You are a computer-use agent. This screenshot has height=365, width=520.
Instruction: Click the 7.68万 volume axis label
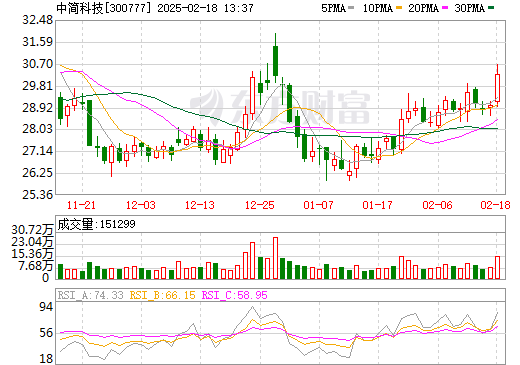35,266
